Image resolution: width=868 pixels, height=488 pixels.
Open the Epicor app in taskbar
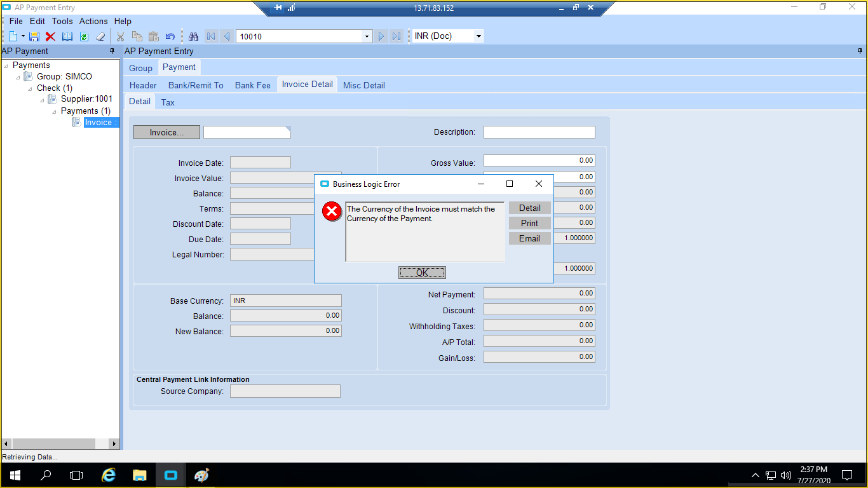171,475
